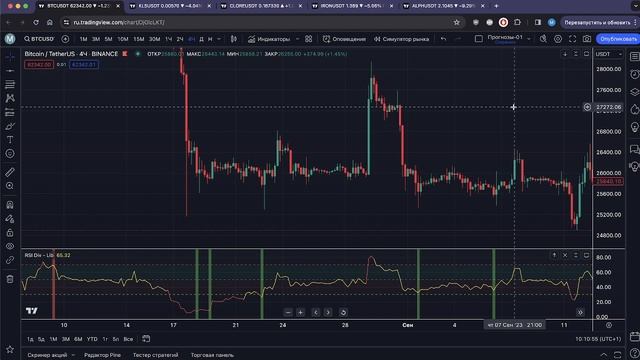Select the 3M date range
This screenshot has height=360, width=640.
tap(66, 339)
